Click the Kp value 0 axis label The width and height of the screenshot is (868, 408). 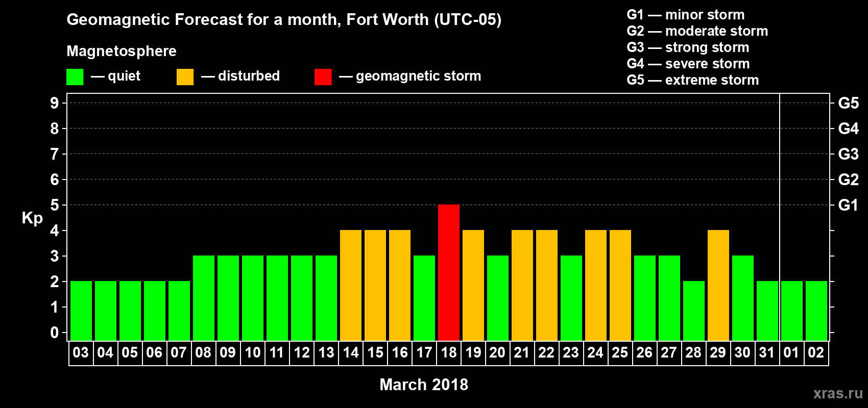tap(55, 333)
